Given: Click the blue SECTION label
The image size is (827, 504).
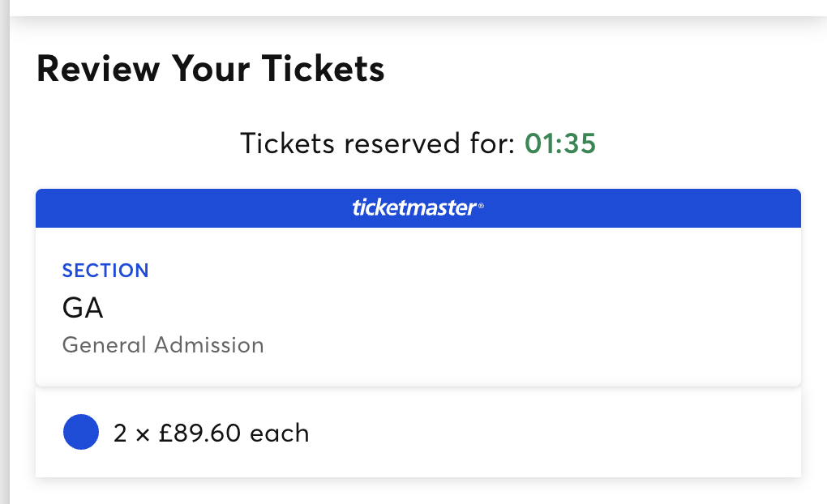Looking at the screenshot, I should tap(105, 271).
